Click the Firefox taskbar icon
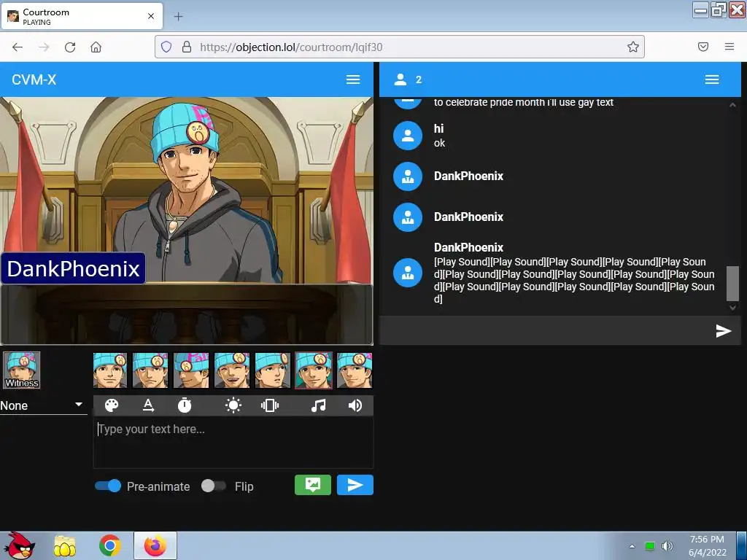 (155, 545)
